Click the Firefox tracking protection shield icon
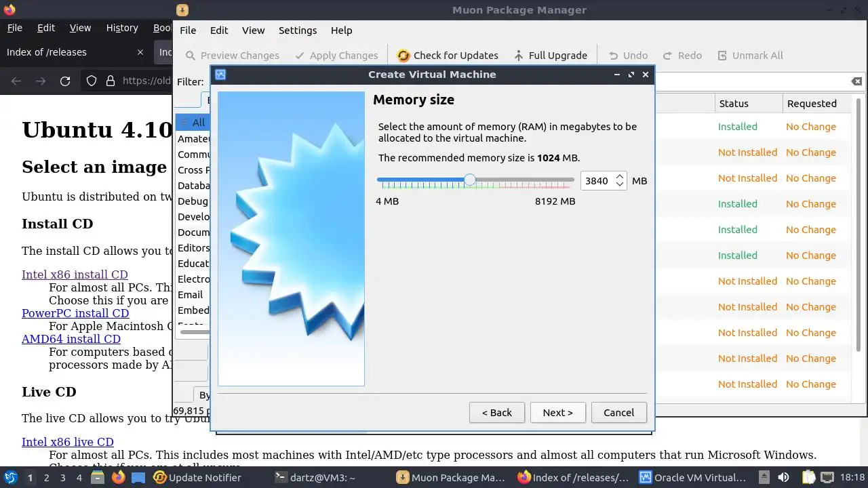Image resolution: width=868 pixels, height=488 pixels. pyautogui.click(x=92, y=81)
